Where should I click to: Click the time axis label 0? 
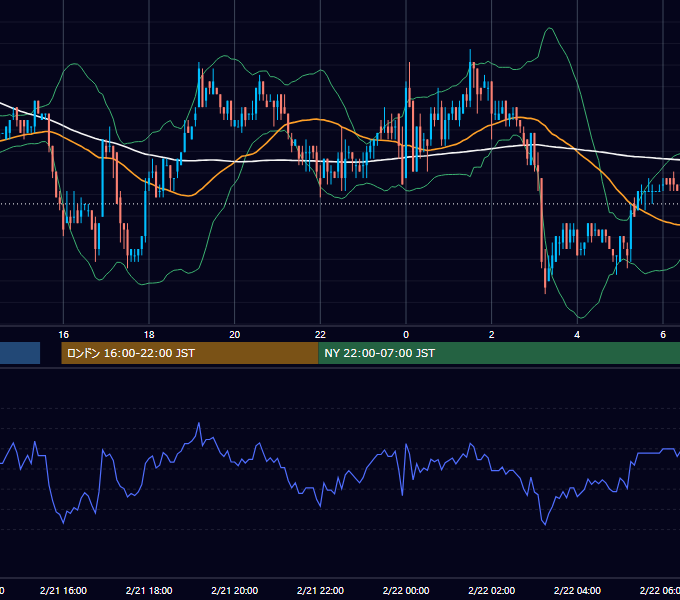[406, 335]
